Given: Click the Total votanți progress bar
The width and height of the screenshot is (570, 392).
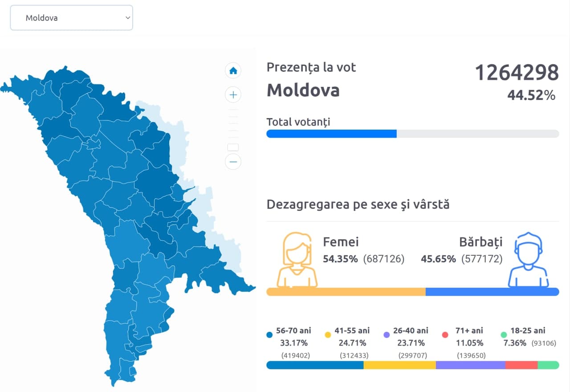Looking at the screenshot, I should tap(412, 134).
